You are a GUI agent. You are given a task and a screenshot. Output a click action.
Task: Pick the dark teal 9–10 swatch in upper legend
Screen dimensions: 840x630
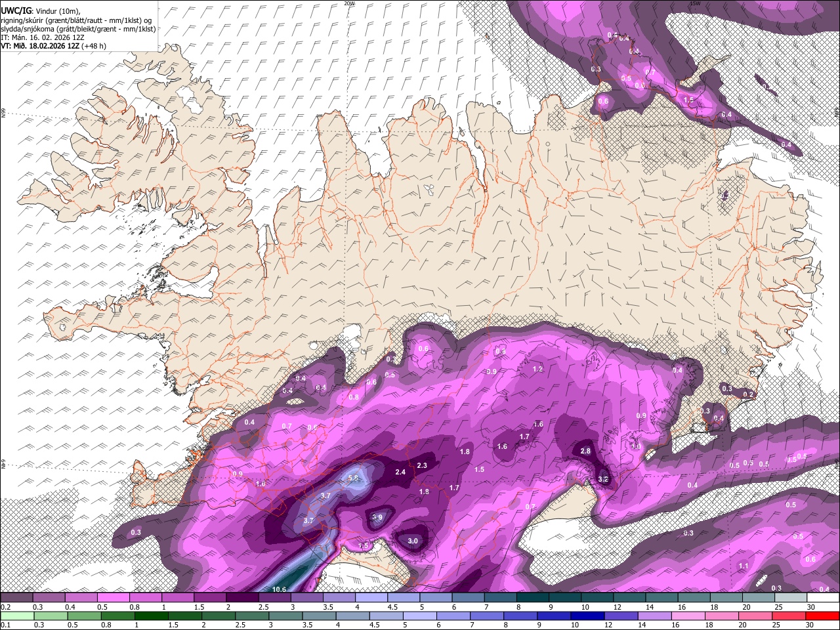564,598
